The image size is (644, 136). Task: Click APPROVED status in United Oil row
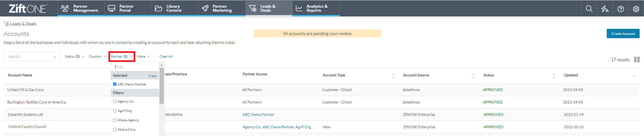pos(493,90)
